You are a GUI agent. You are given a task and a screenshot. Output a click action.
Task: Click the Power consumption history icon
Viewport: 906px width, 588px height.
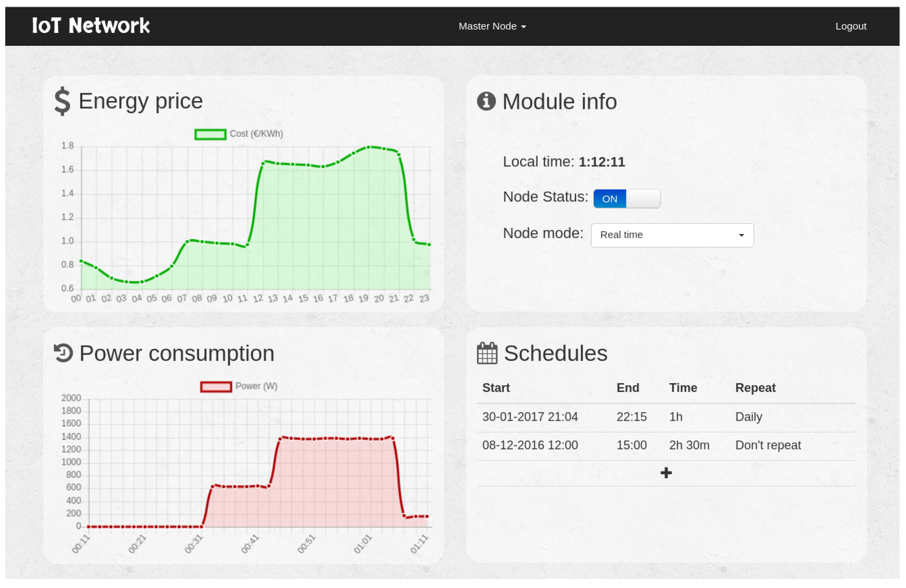tap(63, 353)
